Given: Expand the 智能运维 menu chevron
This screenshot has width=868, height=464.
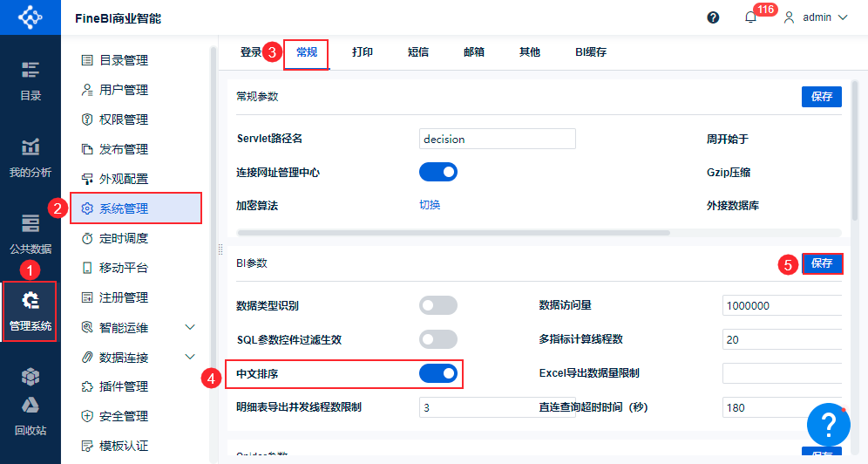Looking at the screenshot, I should pyautogui.click(x=190, y=327).
